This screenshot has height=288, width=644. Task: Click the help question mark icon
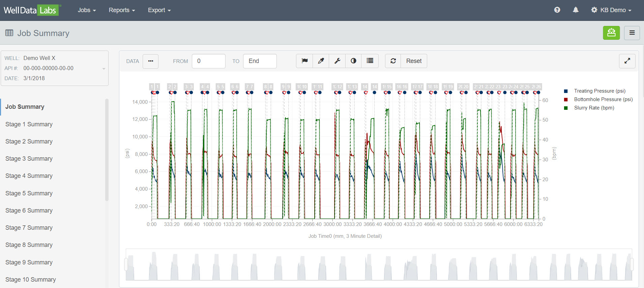click(x=557, y=10)
